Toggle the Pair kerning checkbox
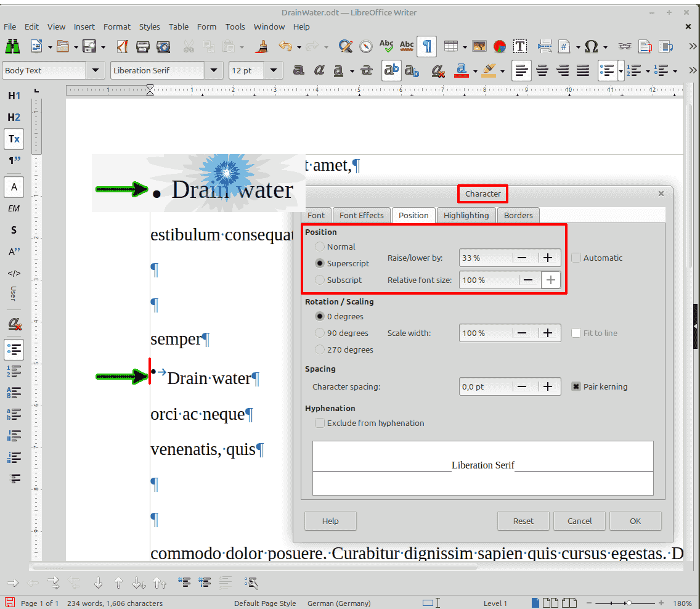700x609 pixels. pyautogui.click(x=576, y=386)
